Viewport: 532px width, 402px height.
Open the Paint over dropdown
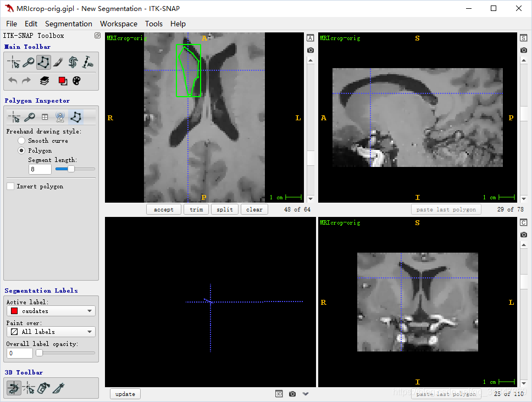(51, 332)
